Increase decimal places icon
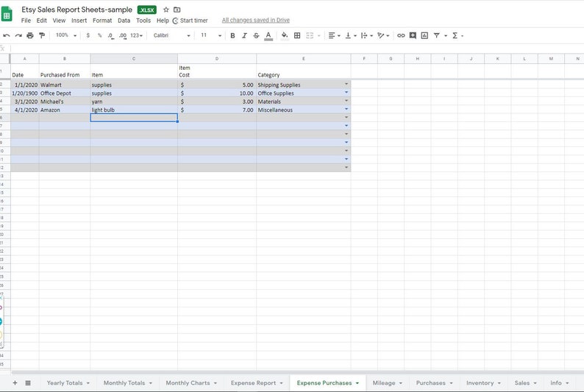 (x=123, y=35)
